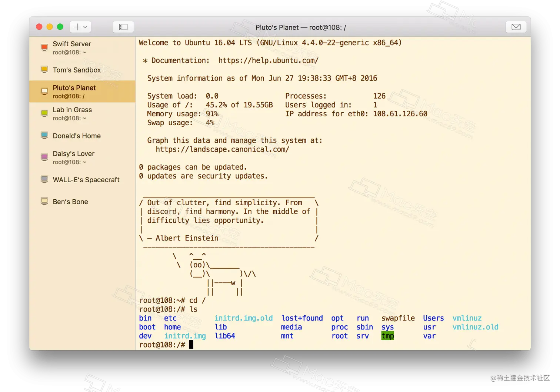Click the help.ubuntu.com documentation URL
The height and width of the screenshot is (392, 560).
click(268, 60)
